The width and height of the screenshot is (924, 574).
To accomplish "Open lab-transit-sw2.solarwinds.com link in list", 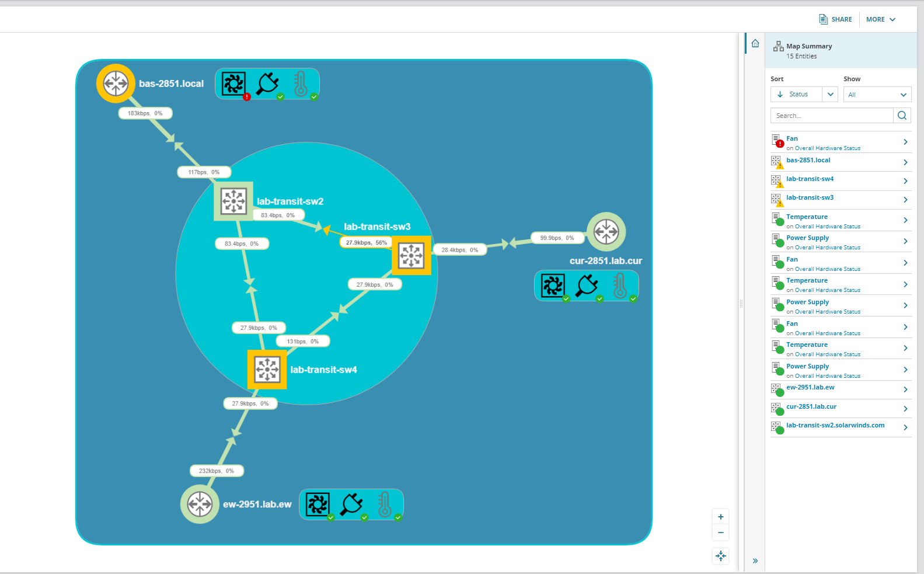I will [x=835, y=425].
